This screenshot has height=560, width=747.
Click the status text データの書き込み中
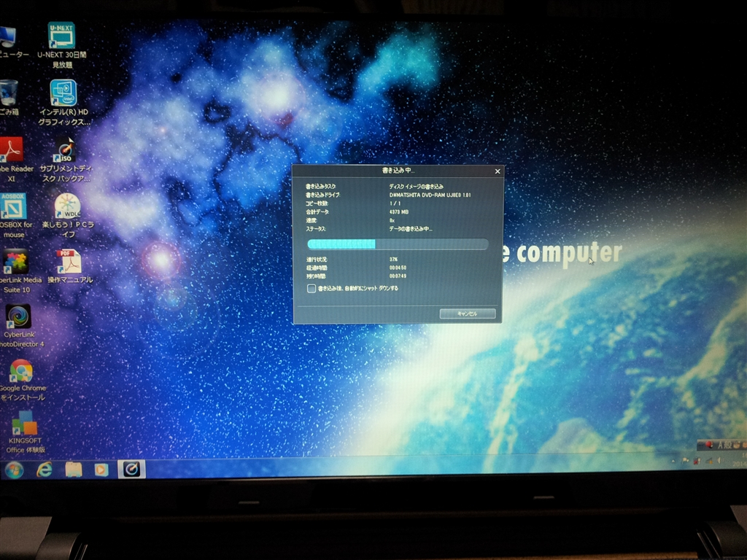[x=411, y=229]
